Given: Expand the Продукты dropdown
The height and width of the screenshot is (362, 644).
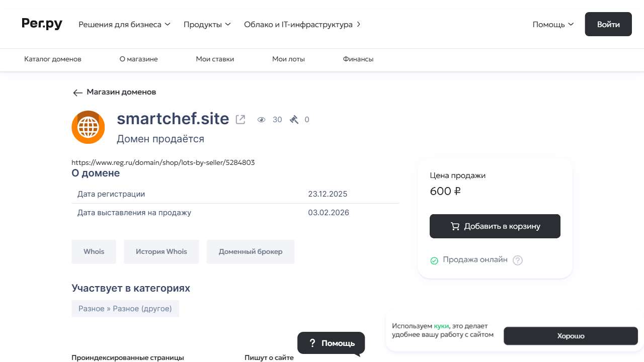Looking at the screenshot, I should pyautogui.click(x=207, y=24).
